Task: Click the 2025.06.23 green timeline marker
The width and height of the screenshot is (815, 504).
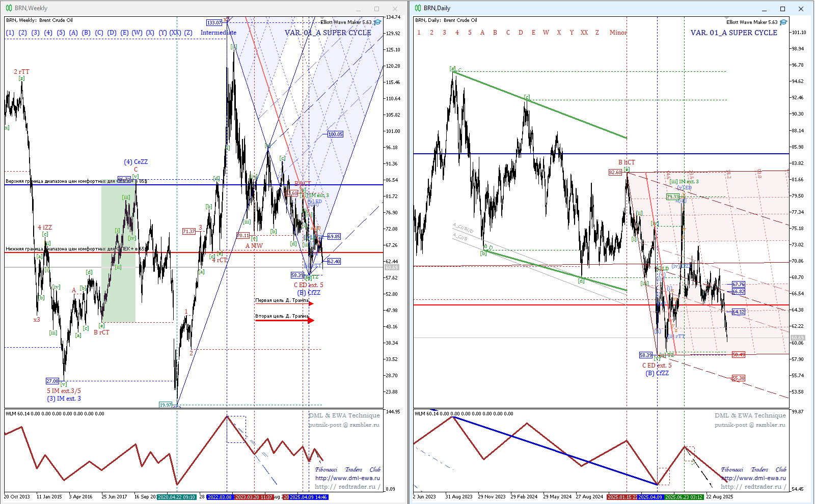Action: (x=684, y=497)
